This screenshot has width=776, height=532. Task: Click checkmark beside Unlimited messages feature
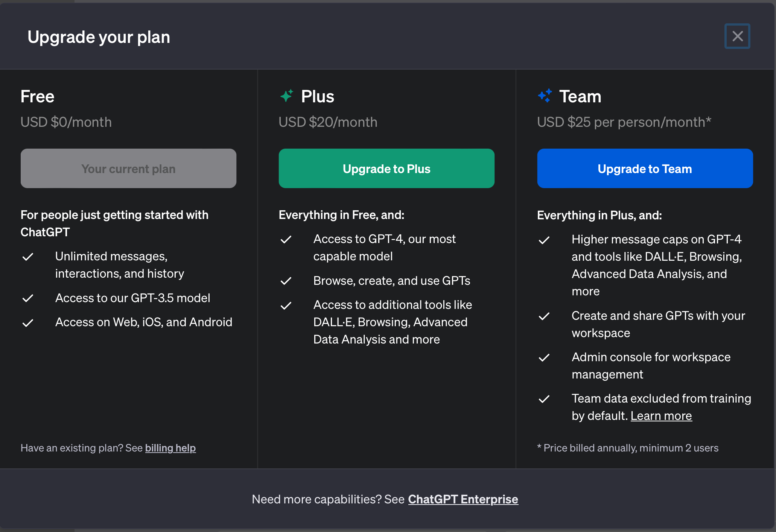click(x=28, y=257)
